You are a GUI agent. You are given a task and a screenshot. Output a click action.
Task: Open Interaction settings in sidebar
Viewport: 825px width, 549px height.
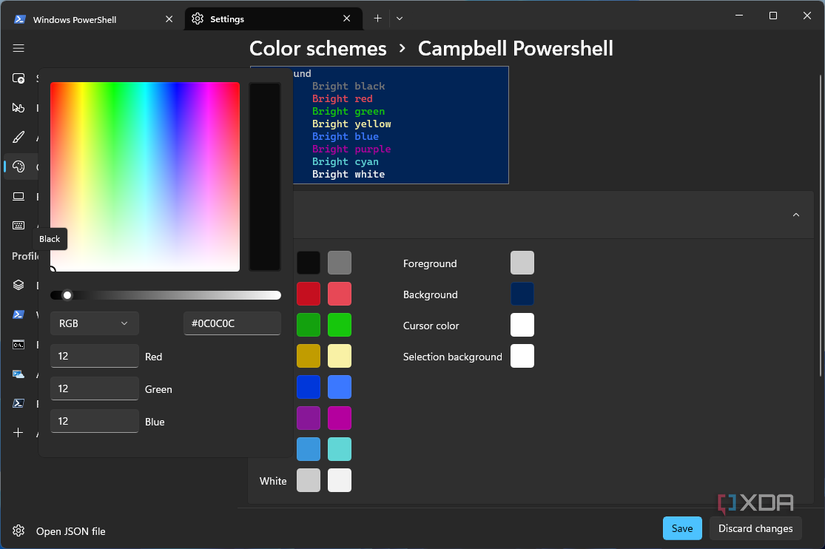(18, 108)
